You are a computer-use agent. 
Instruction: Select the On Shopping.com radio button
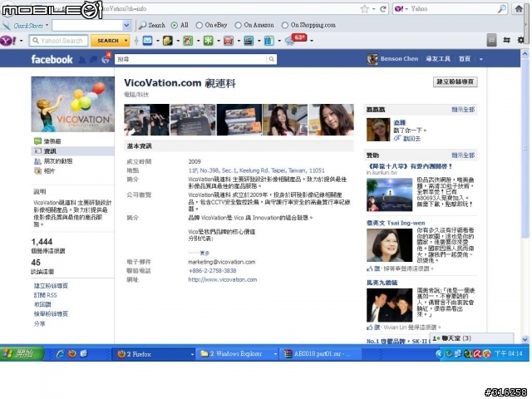pos(285,25)
